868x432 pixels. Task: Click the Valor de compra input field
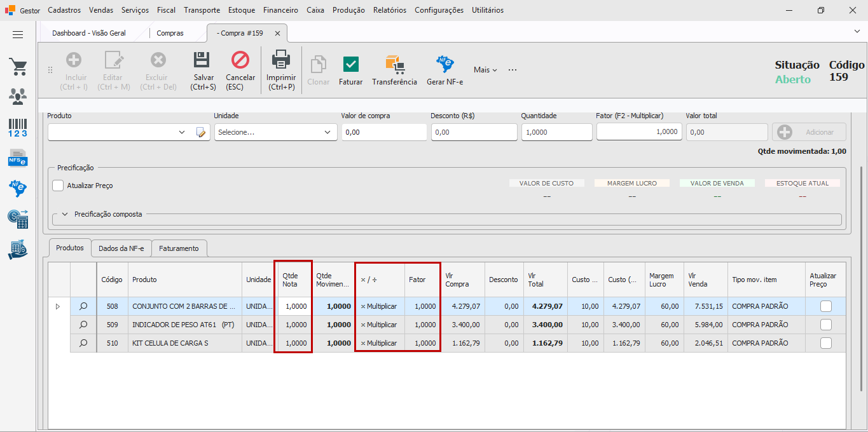pos(384,132)
